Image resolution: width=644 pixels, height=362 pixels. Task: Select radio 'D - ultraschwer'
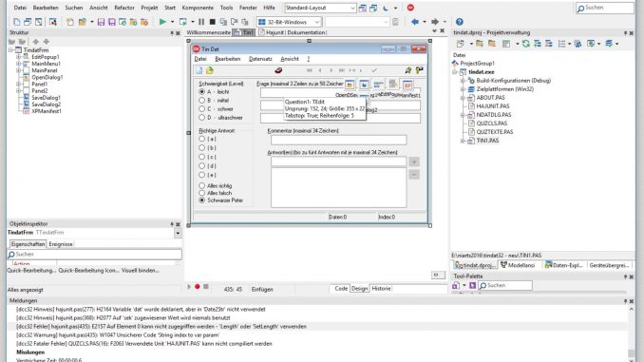(x=201, y=118)
